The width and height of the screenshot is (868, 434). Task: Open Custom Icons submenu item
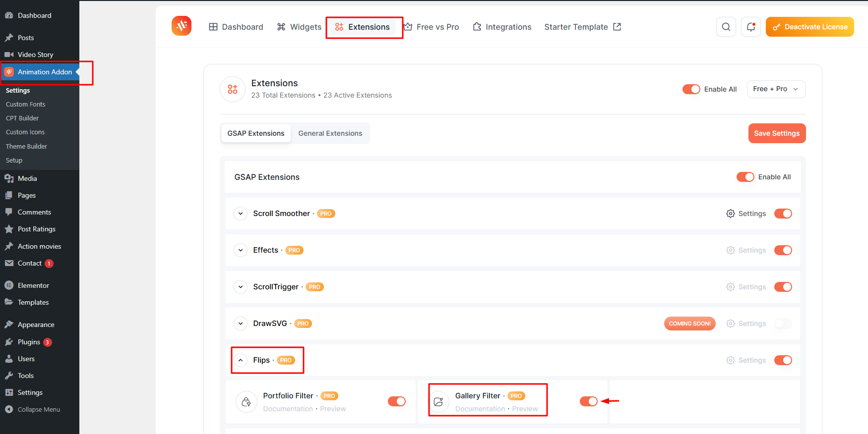point(25,132)
